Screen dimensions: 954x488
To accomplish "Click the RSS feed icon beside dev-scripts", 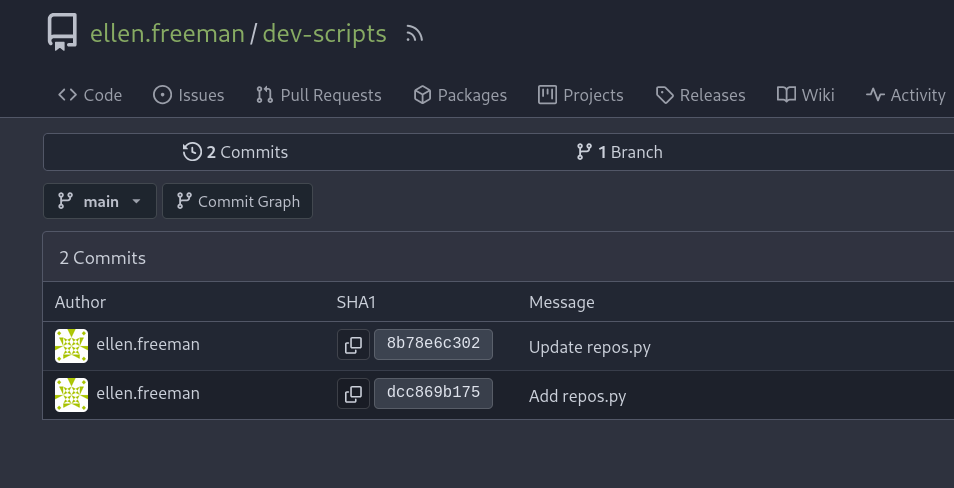I will pyautogui.click(x=415, y=34).
